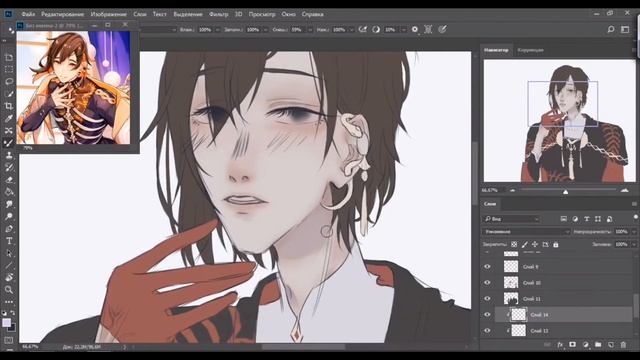Hide layer Слой 10
Image resolution: width=640 pixels, height=360 pixels.
point(487,282)
